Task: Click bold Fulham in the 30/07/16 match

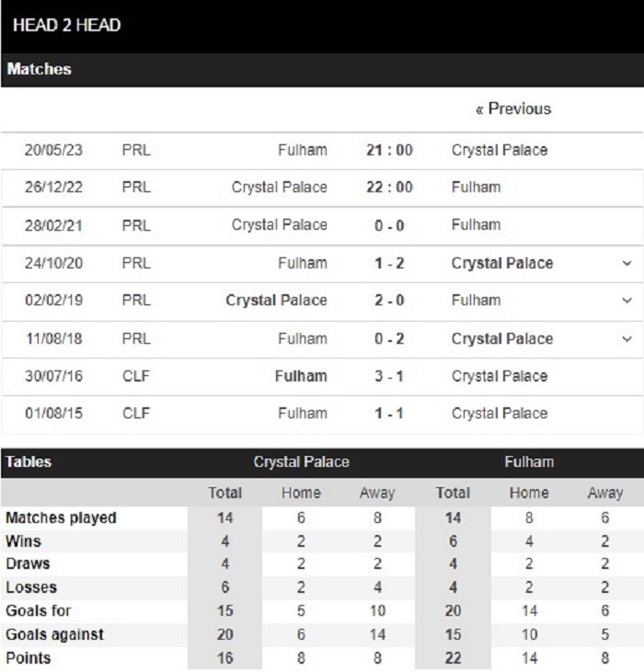Action: [x=300, y=376]
